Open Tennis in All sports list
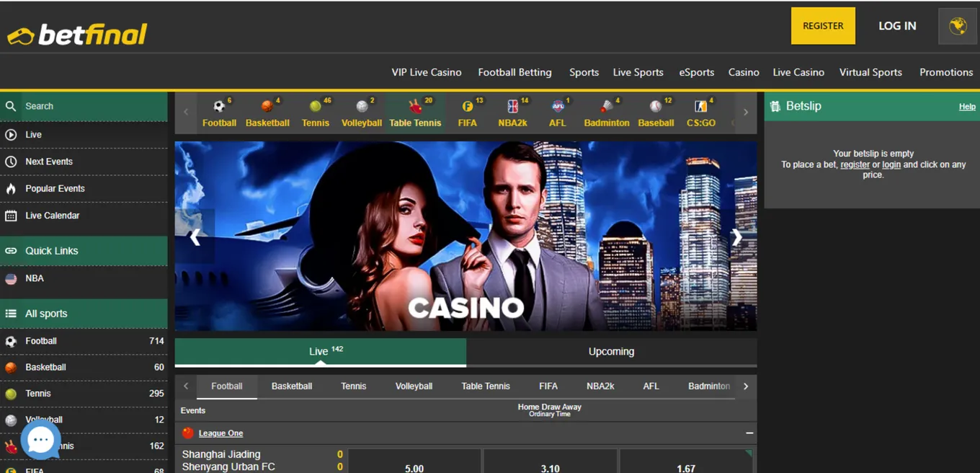The image size is (980, 473). (84, 394)
